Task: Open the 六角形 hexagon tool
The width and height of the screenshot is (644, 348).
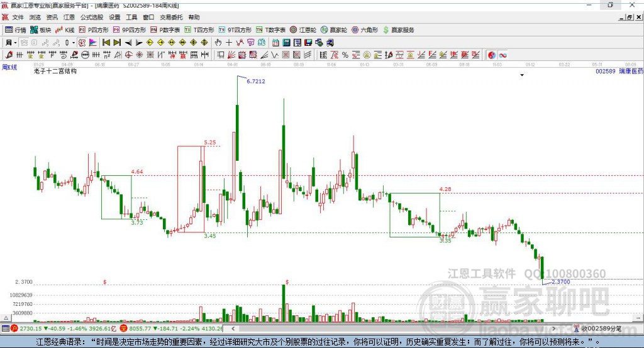Action: click(365, 30)
